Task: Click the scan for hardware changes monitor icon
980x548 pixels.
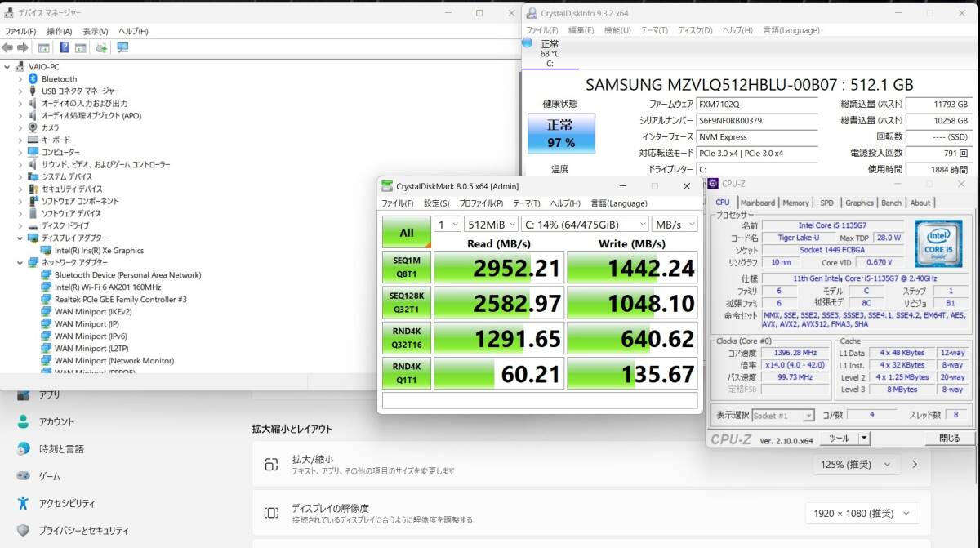Action: pyautogui.click(x=123, y=47)
